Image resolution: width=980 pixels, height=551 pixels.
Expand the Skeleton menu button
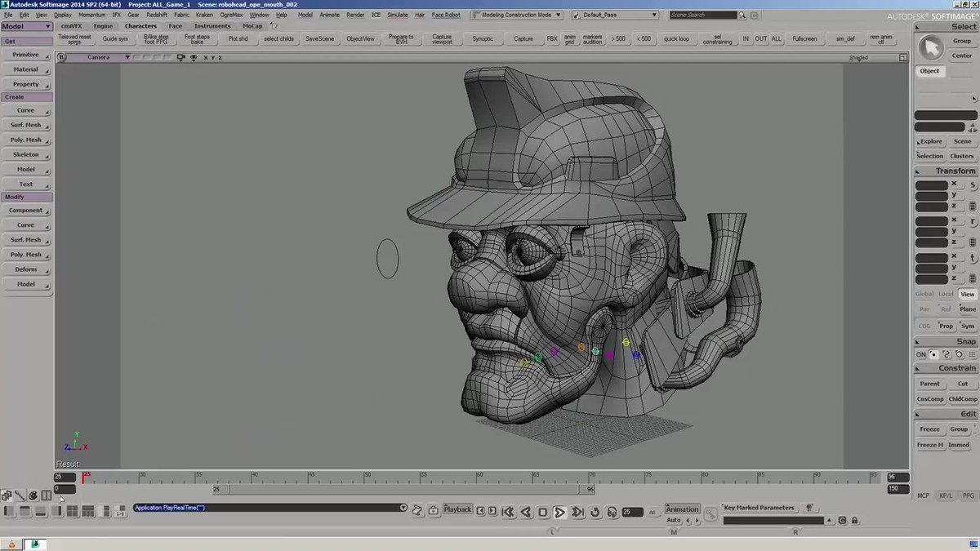pyautogui.click(x=26, y=154)
